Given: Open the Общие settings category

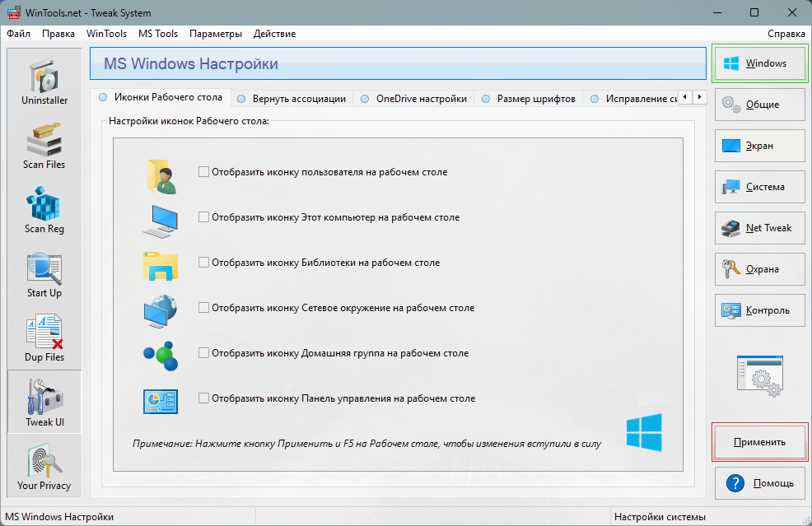Looking at the screenshot, I should 759,105.
